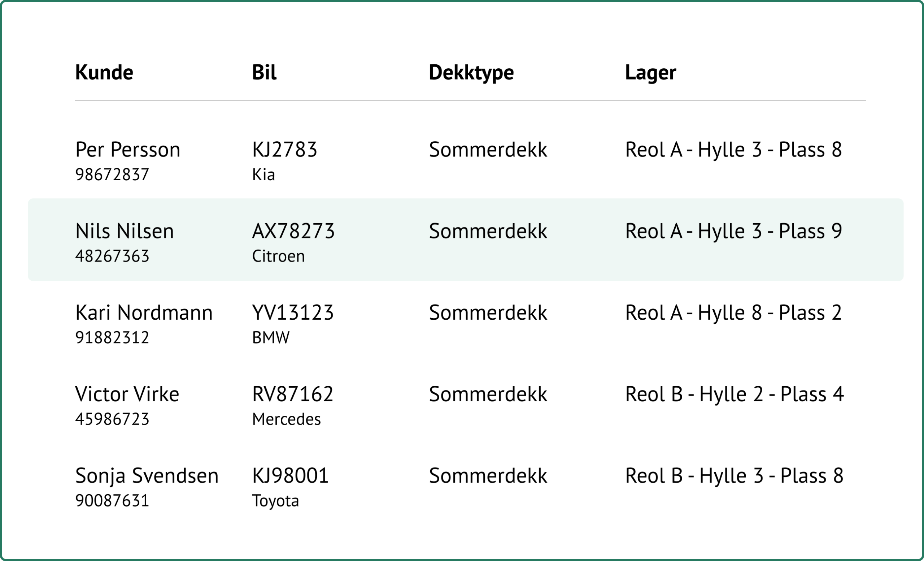
Task: Select the Lager column header
Action: coord(650,72)
